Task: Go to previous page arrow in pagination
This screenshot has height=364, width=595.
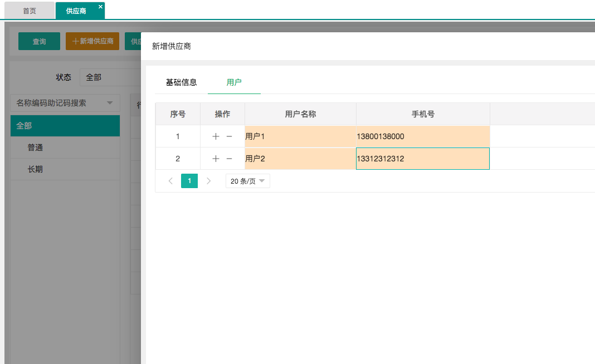Action: coord(170,181)
